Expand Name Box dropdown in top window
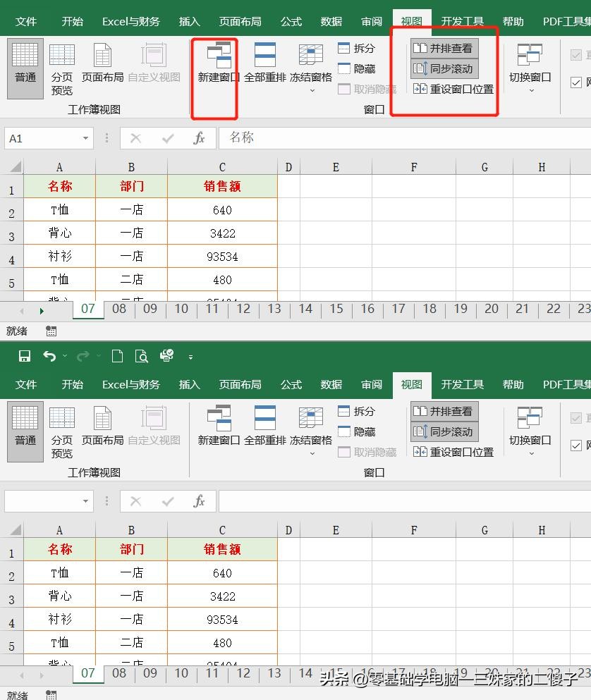This screenshot has height=700, width=591. coord(85,138)
